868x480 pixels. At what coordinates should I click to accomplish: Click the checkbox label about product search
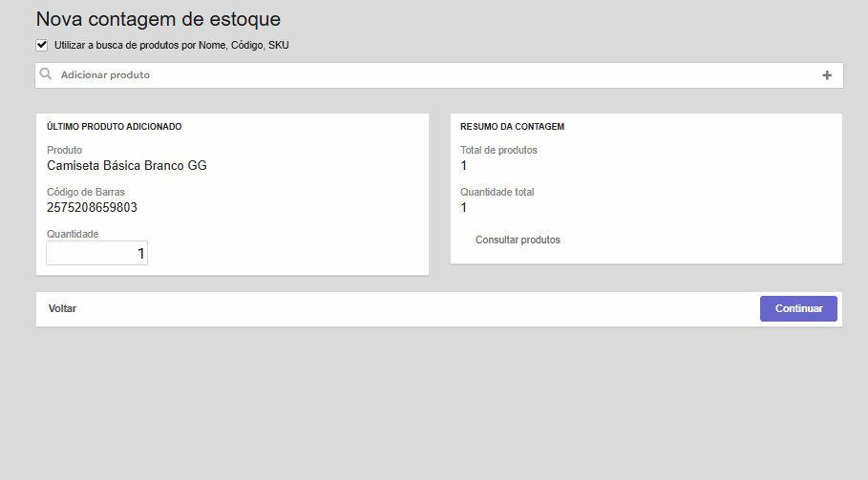(172, 46)
